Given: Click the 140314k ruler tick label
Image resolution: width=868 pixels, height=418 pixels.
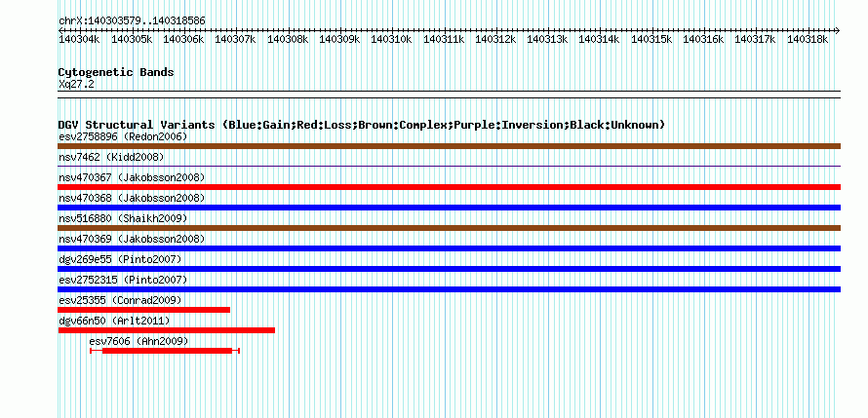Looking at the screenshot, I should pyautogui.click(x=600, y=39).
